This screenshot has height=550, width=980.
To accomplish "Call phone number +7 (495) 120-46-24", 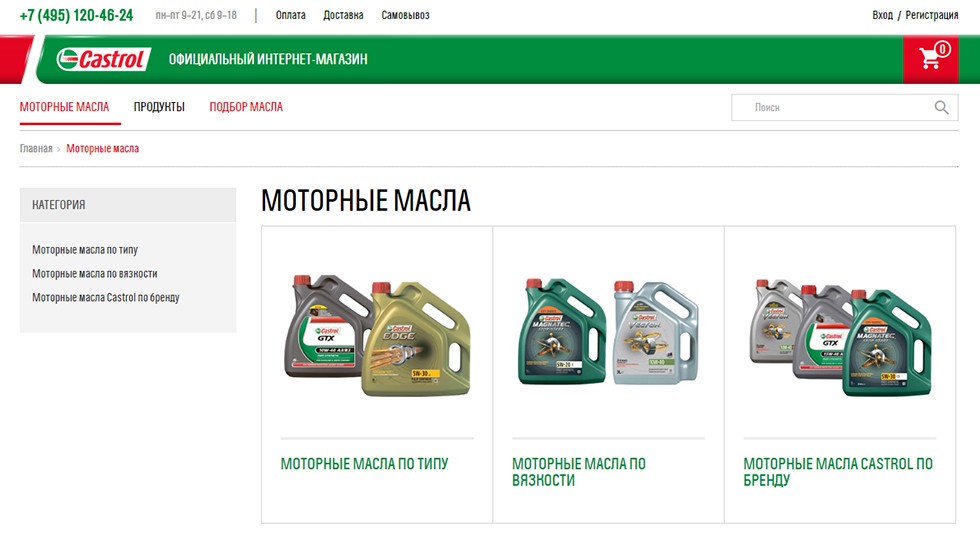I will click(76, 15).
